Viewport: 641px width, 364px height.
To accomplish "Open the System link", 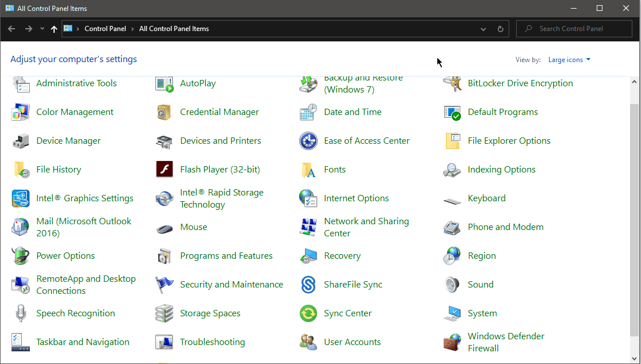I will (x=482, y=313).
